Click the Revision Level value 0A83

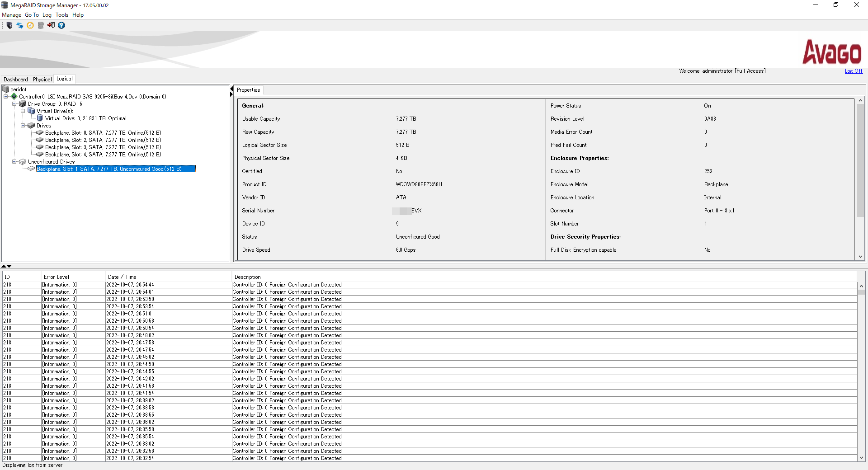(710, 119)
